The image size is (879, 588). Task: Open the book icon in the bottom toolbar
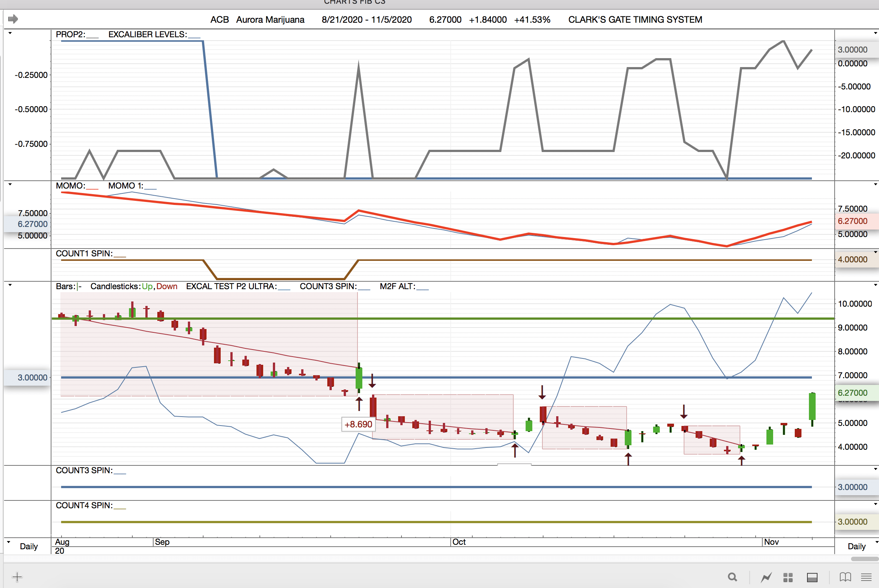(845, 577)
